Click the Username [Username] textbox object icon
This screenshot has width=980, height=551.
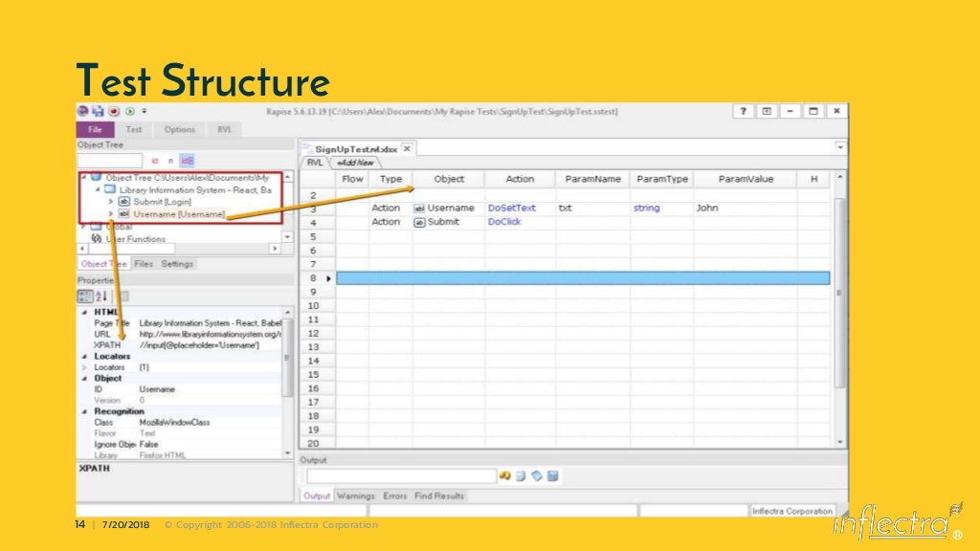(x=123, y=213)
